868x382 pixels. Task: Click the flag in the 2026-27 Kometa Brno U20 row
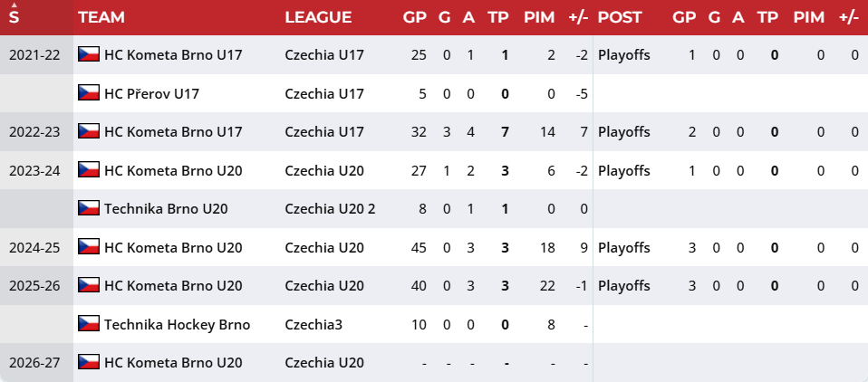[89, 362]
